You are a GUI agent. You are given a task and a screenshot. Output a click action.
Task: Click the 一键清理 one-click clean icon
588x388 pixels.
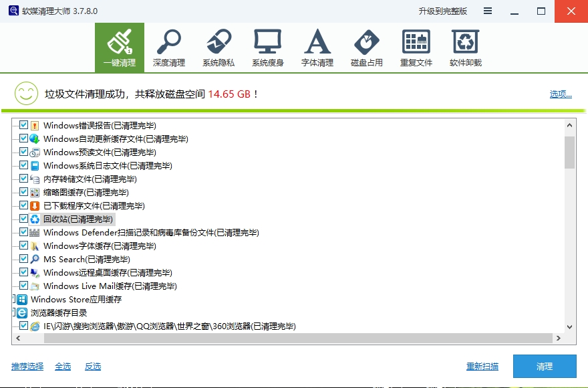(119, 47)
